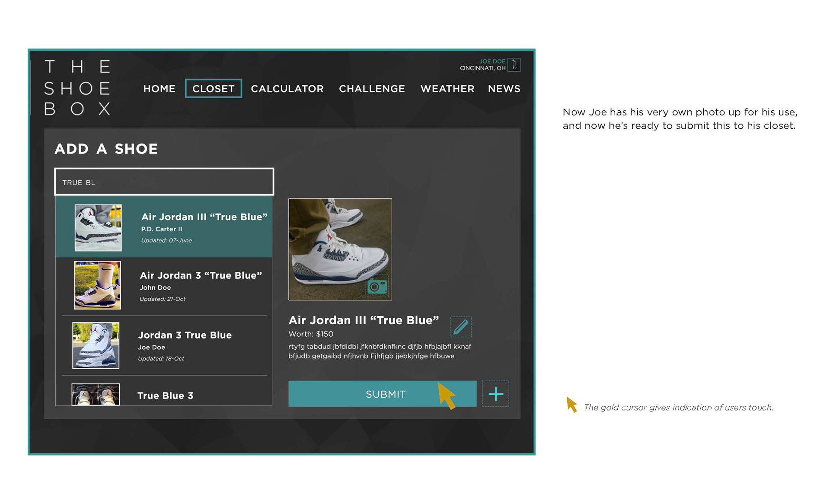Click the Updated: 18-Oct date
The width and height of the screenshot is (830, 504).
point(161,359)
